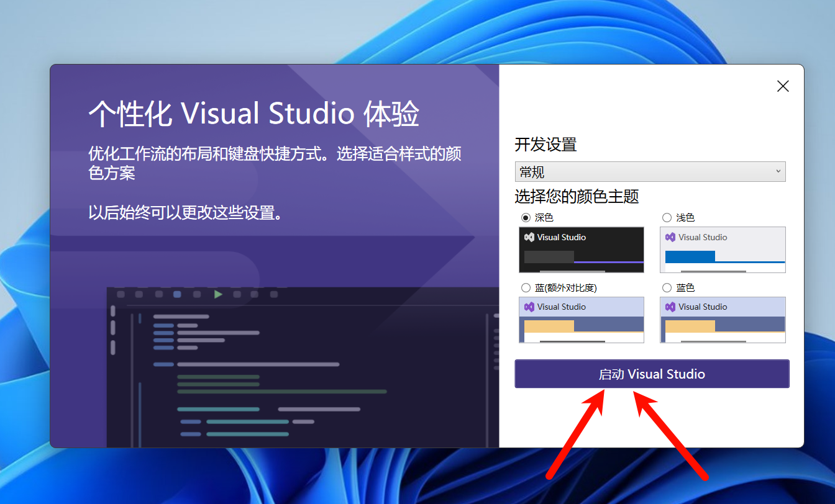835x504 pixels.
Task: Choose the 蓝色 blue theme radio button
Action: 667,288
